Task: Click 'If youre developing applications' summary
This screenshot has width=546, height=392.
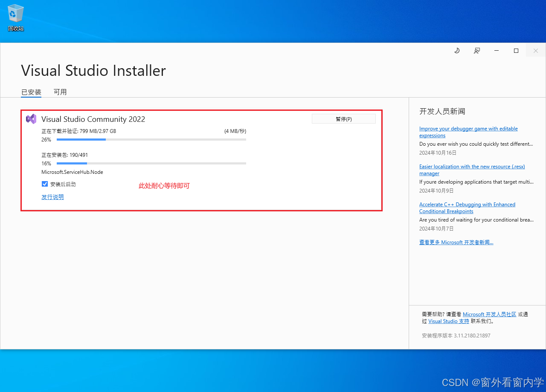Action: (476, 182)
